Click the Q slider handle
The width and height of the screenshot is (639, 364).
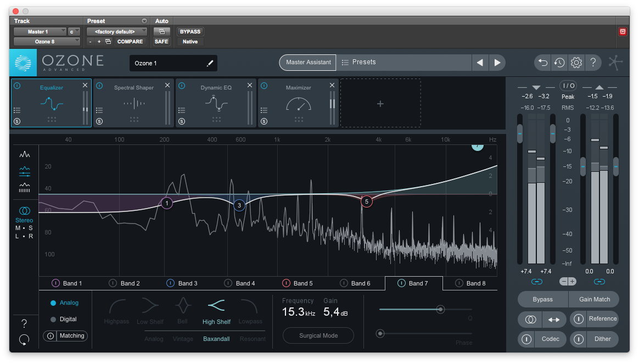(440, 310)
